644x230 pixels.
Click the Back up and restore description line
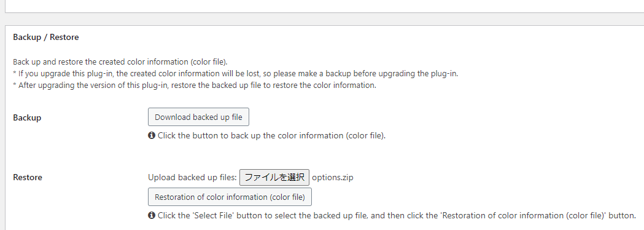coord(120,62)
